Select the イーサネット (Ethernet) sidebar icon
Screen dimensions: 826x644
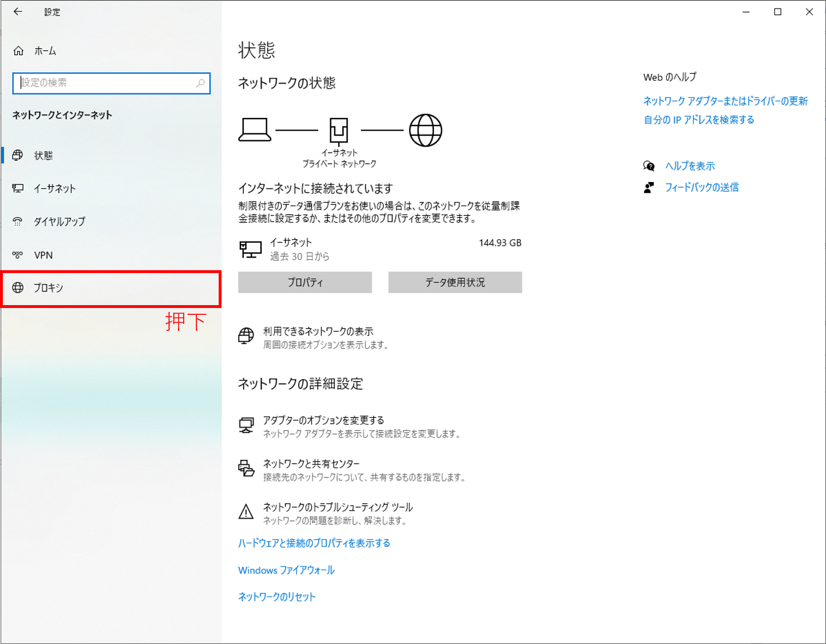18,188
